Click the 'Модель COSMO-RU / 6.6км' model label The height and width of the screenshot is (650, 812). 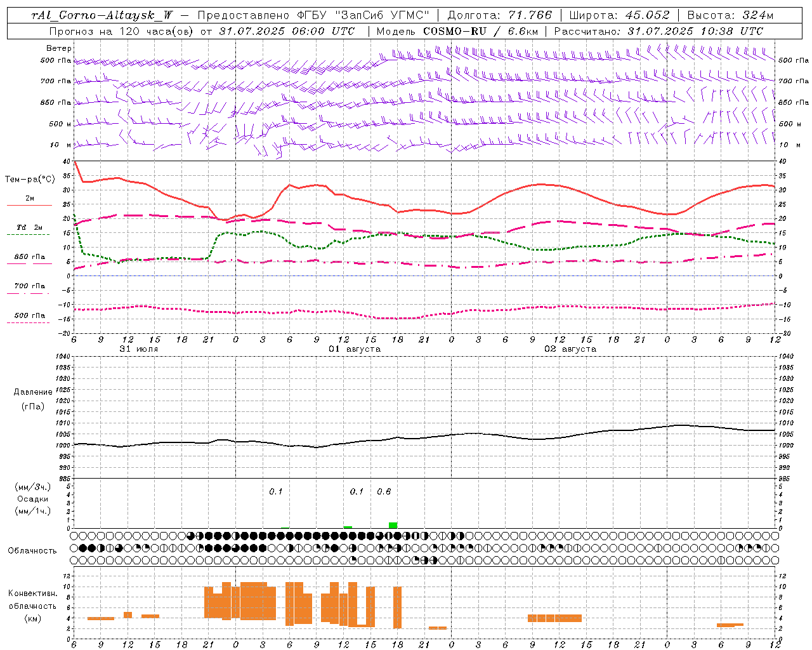(x=457, y=31)
